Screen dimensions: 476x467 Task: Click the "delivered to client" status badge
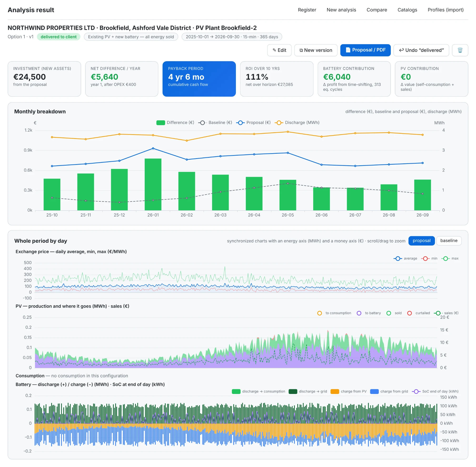click(59, 37)
